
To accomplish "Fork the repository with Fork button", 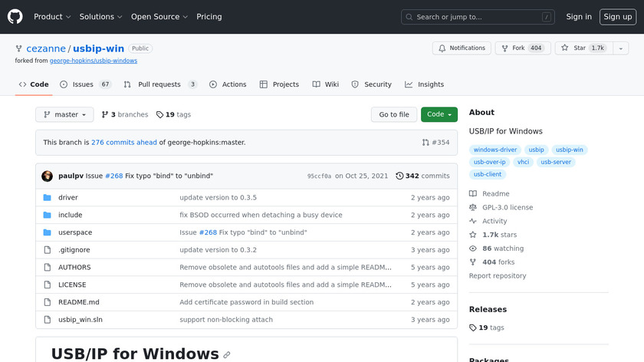I will (x=523, y=48).
